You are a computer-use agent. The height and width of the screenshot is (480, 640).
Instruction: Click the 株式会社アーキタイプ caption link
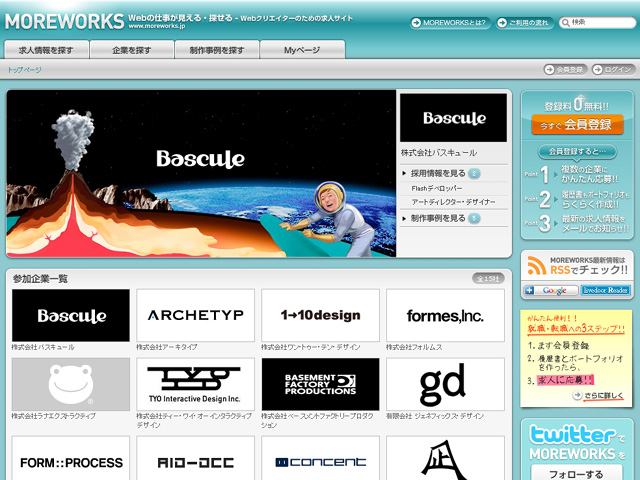pos(167,347)
